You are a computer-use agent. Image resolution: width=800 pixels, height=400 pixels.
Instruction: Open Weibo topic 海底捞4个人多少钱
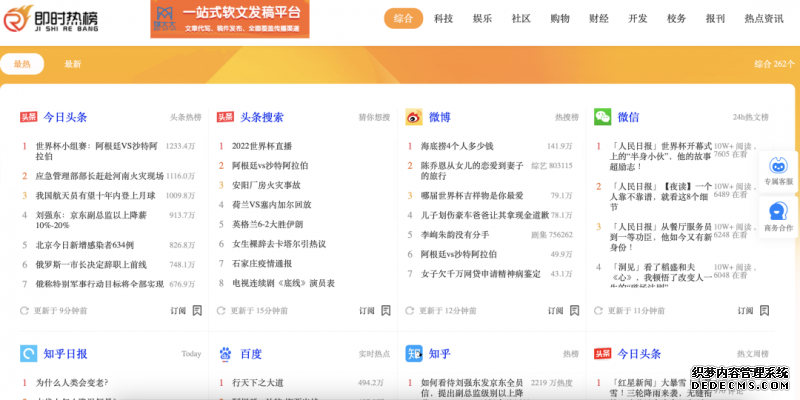click(x=457, y=146)
